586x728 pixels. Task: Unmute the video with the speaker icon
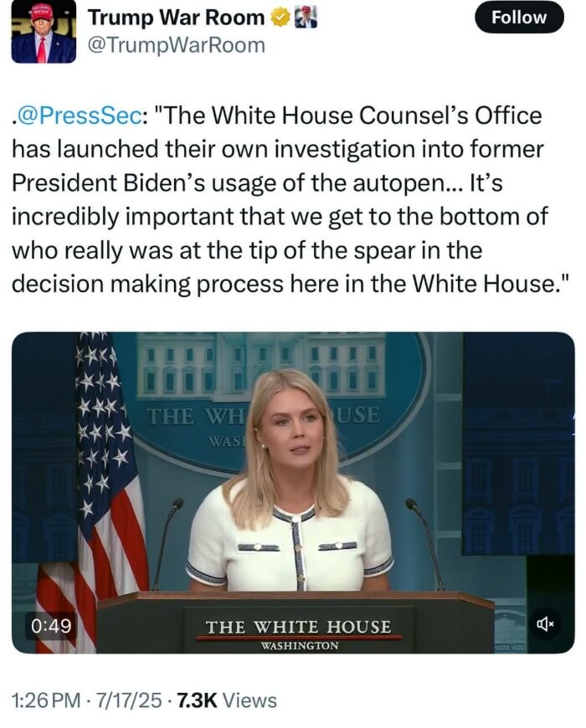545,624
